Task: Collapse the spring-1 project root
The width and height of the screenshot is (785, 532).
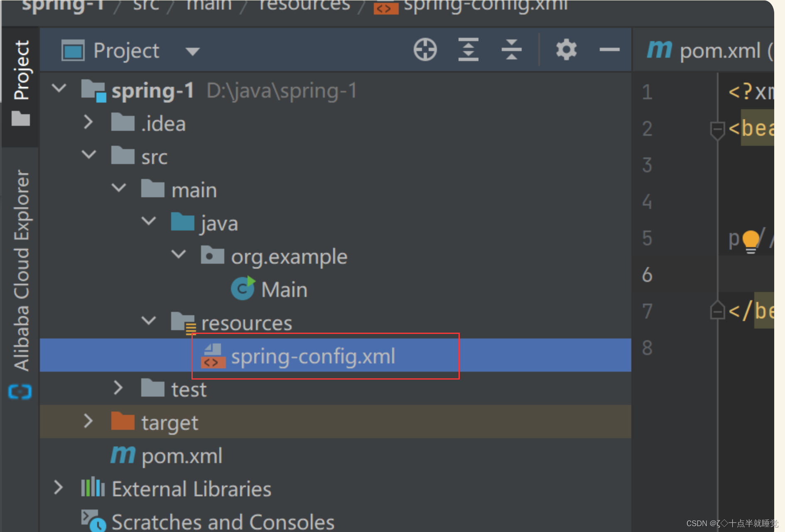Action: coord(59,88)
